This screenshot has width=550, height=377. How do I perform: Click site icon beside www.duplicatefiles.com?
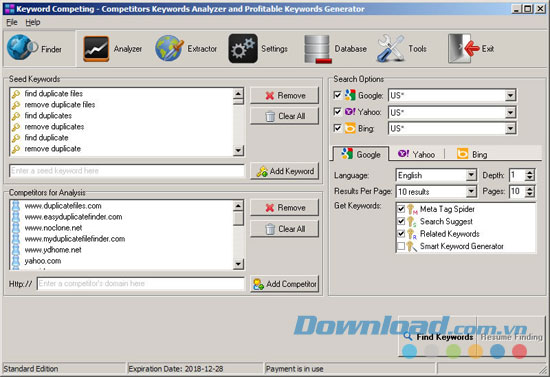[x=16, y=206]
